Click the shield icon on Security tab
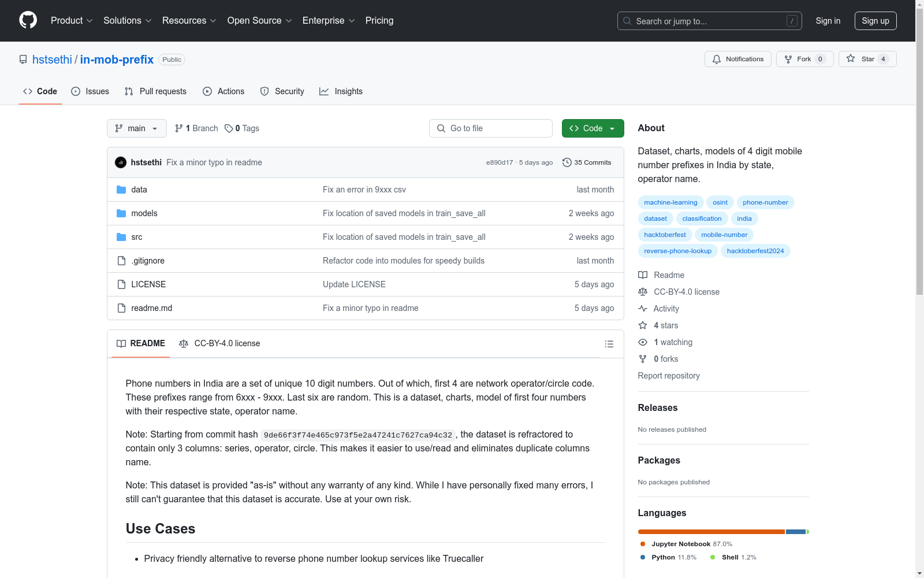Viewport: 924px width, 578px height. click(264, 91)
